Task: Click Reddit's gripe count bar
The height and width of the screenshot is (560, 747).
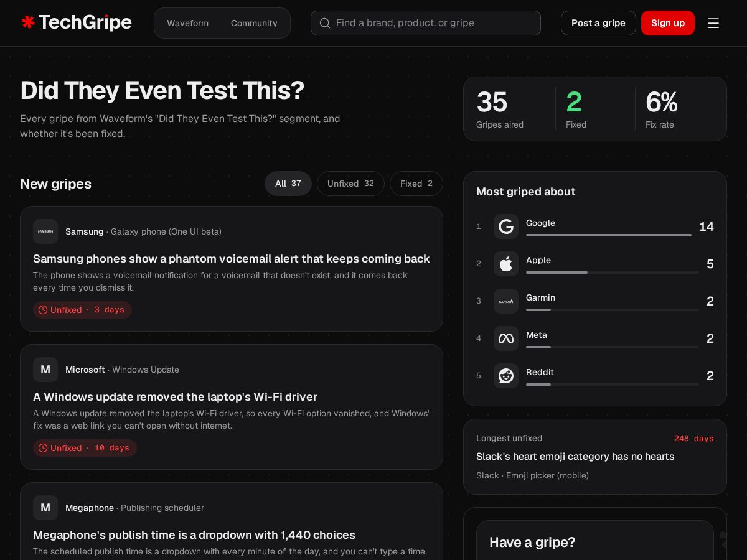Action: 613,385
